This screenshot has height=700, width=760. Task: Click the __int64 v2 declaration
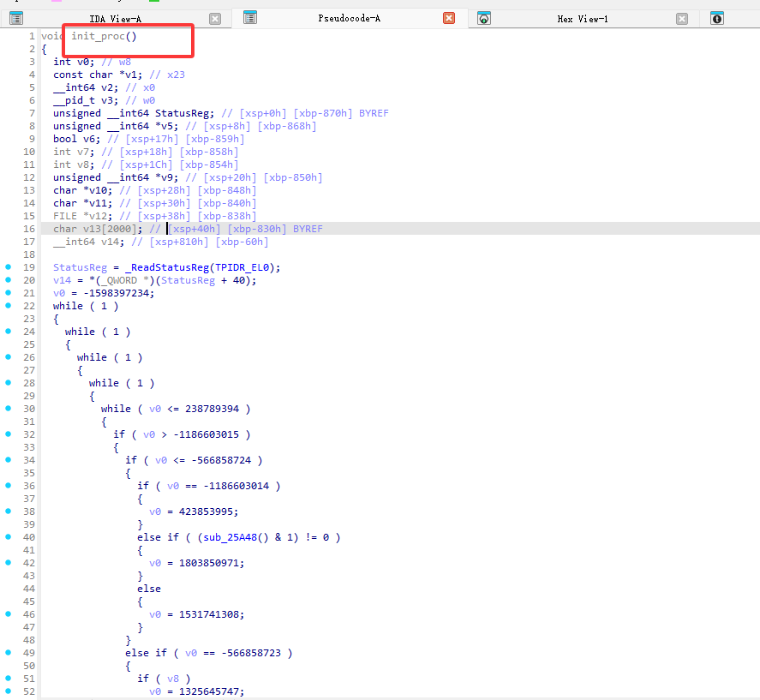[86, 87]
